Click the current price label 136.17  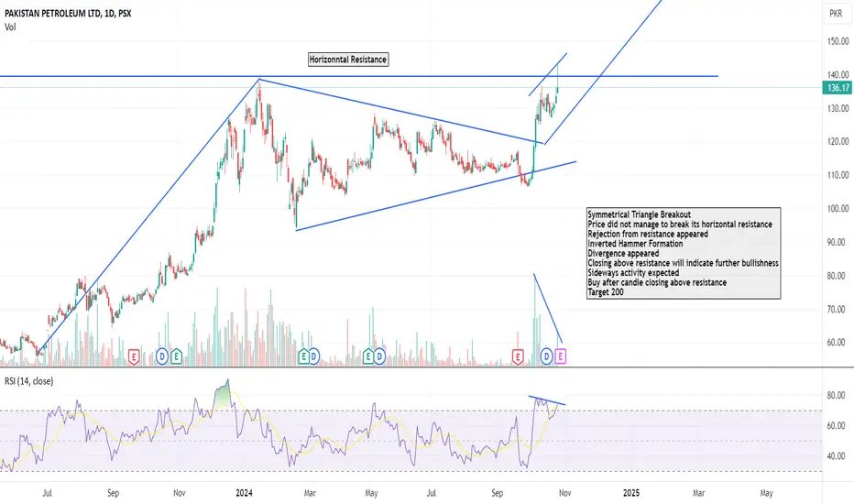(x=838, y=88)
